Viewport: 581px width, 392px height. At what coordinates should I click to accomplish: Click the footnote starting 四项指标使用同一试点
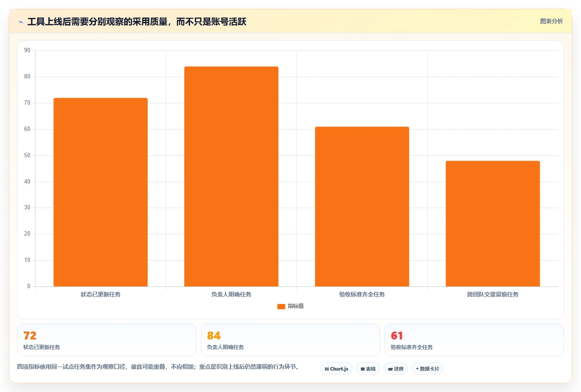[x=159, y=367]
